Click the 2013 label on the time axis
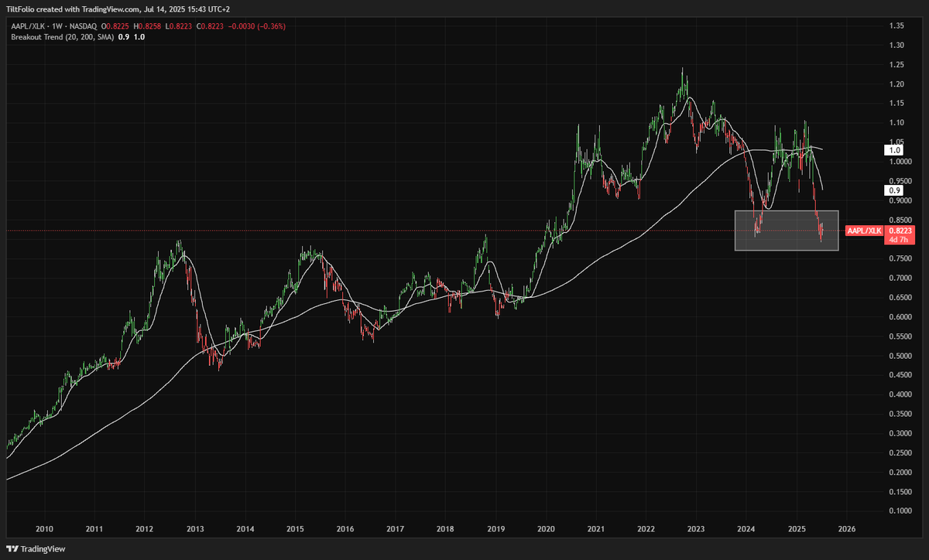 194,530
